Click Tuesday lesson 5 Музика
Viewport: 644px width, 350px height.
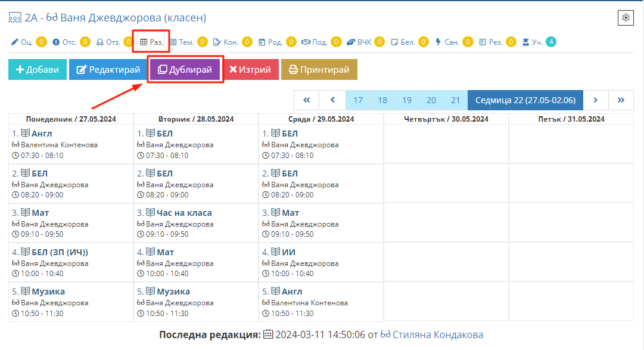coord(173,292)
